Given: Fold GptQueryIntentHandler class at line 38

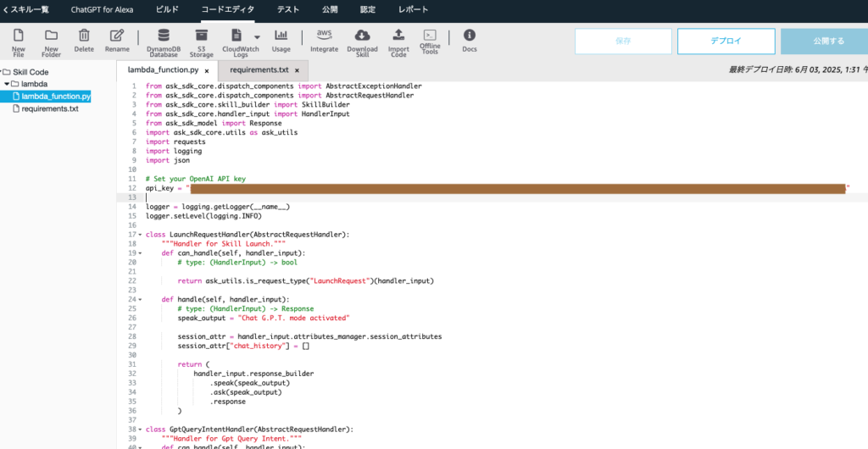Looking at the screenshot, I should tap(140, 430).
